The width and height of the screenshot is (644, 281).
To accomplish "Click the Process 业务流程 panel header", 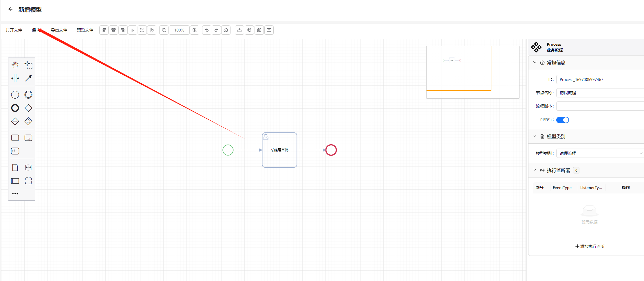I will 586,47.
